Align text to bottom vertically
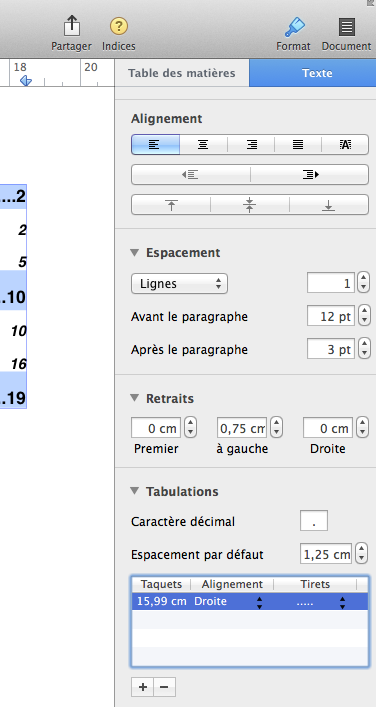Screen dimensions: 376x707 coord(329,205)
